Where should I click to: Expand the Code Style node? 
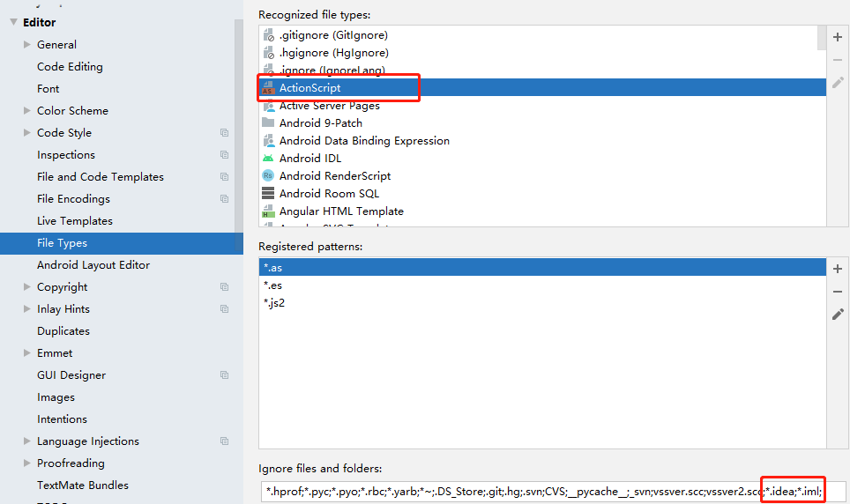pyautogui.click(x=26, y=133)
